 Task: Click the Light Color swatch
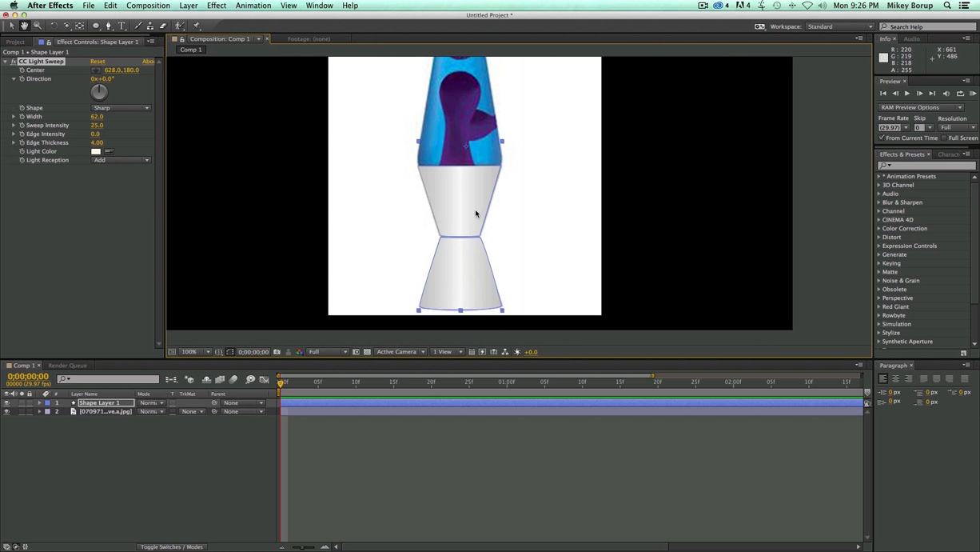[x=96, y=150]
